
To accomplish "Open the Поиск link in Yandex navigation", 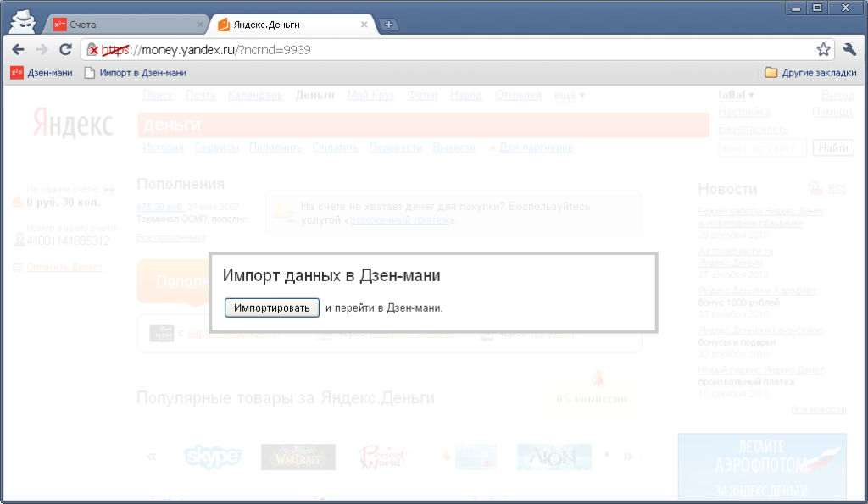I will [158, 95].
